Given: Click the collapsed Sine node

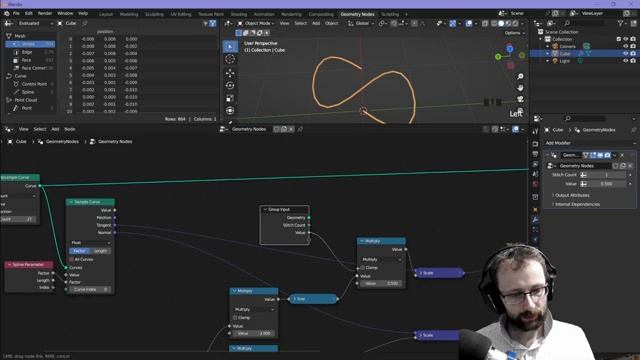Looking at the screenshot, I should pyautogui.click(x=313, y=299).
